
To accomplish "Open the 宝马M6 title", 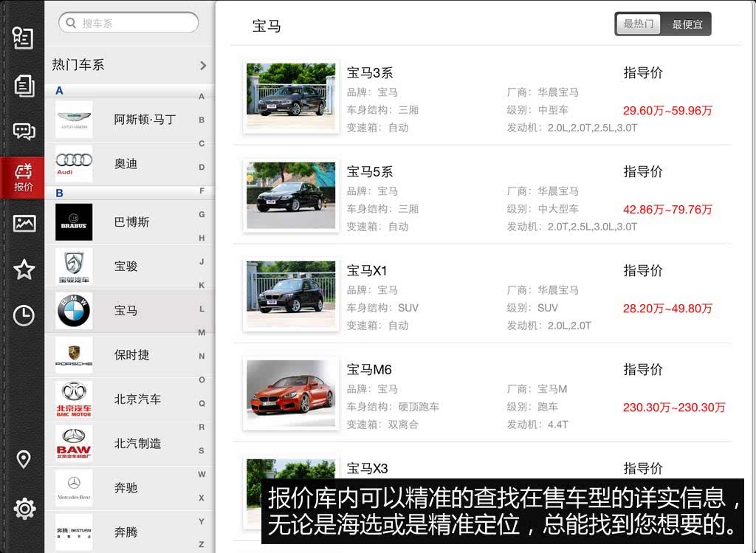I will pos(369,370).
